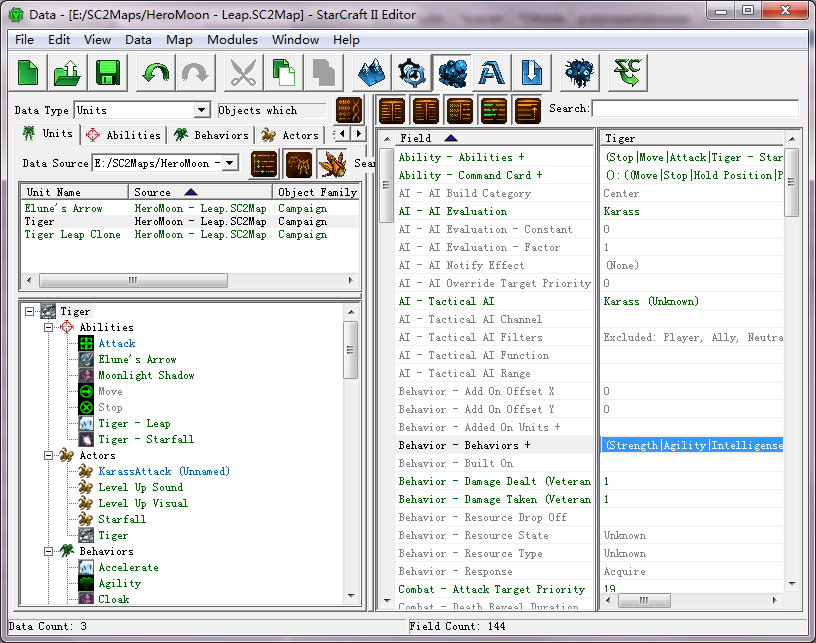Select Tiger Leap Clone unit row
Screen dimensions: 816x643
click(x=190, y=235)
